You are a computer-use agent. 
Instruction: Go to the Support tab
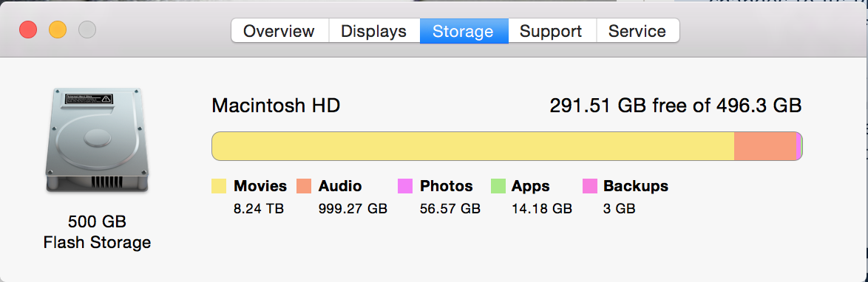(552, 30)
